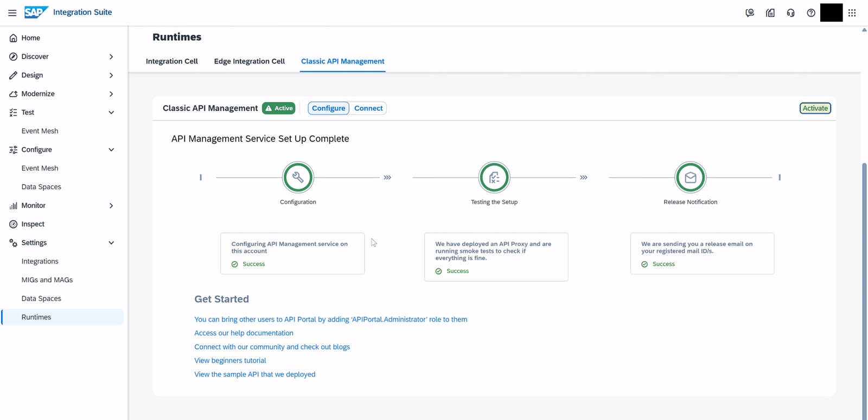868x420 pixels.
Task: Open the product switcher grid icon
Action: 852,12
